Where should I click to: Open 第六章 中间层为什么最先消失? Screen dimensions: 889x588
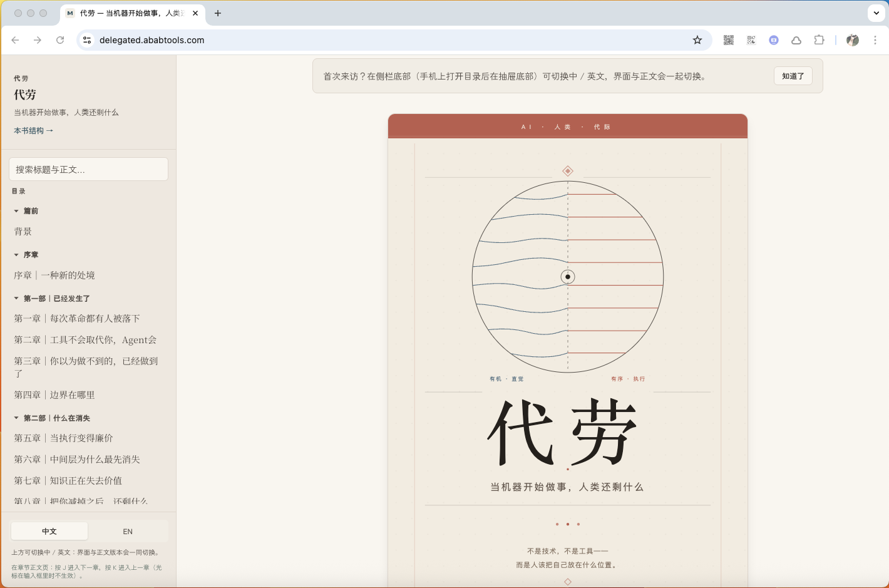(x=77, y=460)
